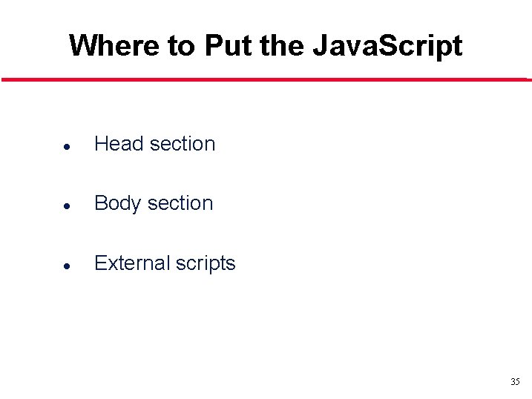Click the word "the" in the title
532x399 pixels.
coord(283,45)
